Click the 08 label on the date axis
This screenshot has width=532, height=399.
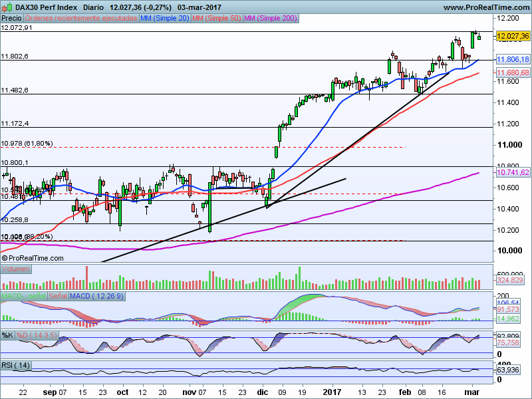coord(422,392)
